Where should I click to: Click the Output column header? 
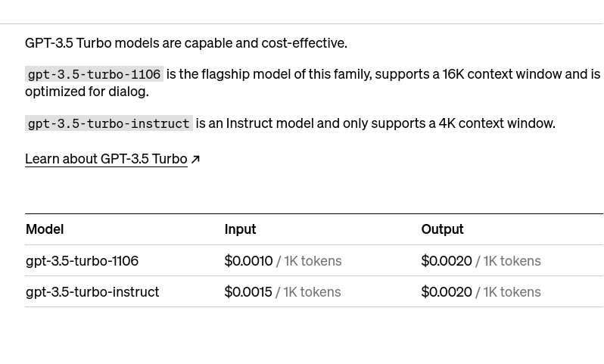point(442,229)
